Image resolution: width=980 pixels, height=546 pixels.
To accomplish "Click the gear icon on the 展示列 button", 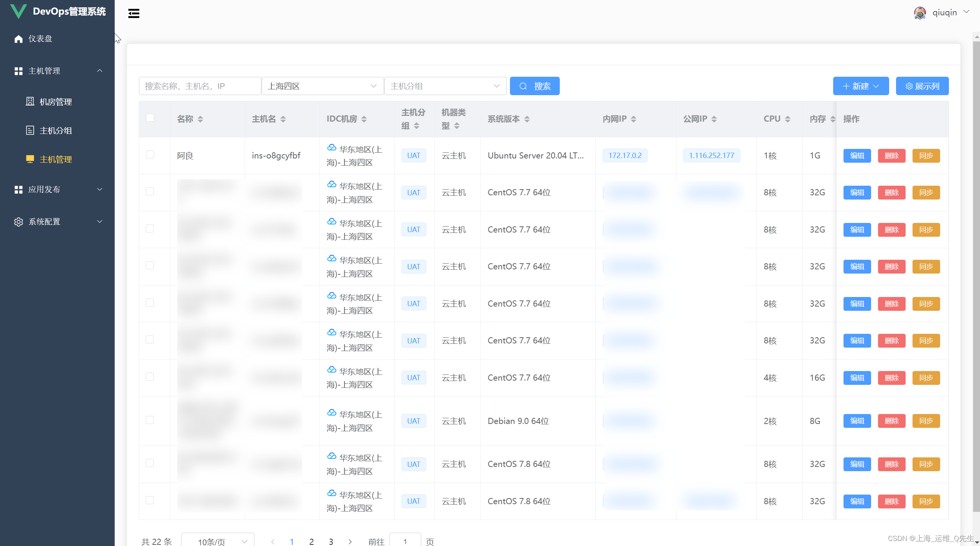I will pos(908,86).
